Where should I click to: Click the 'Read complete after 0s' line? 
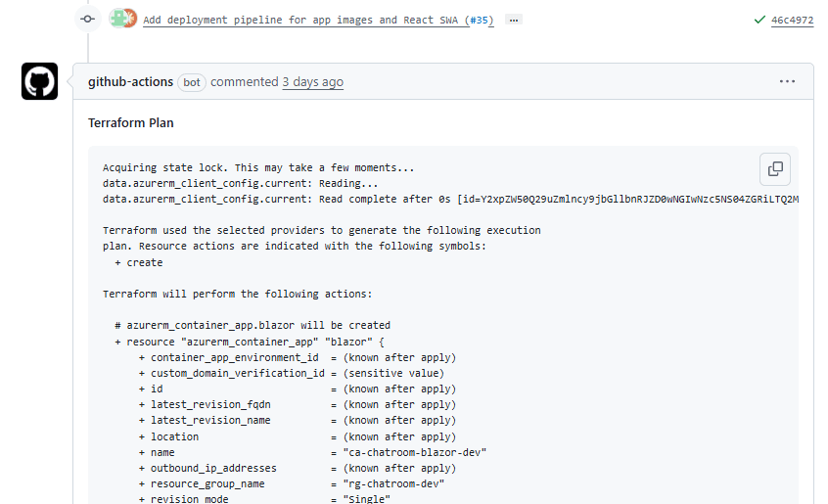450,200
